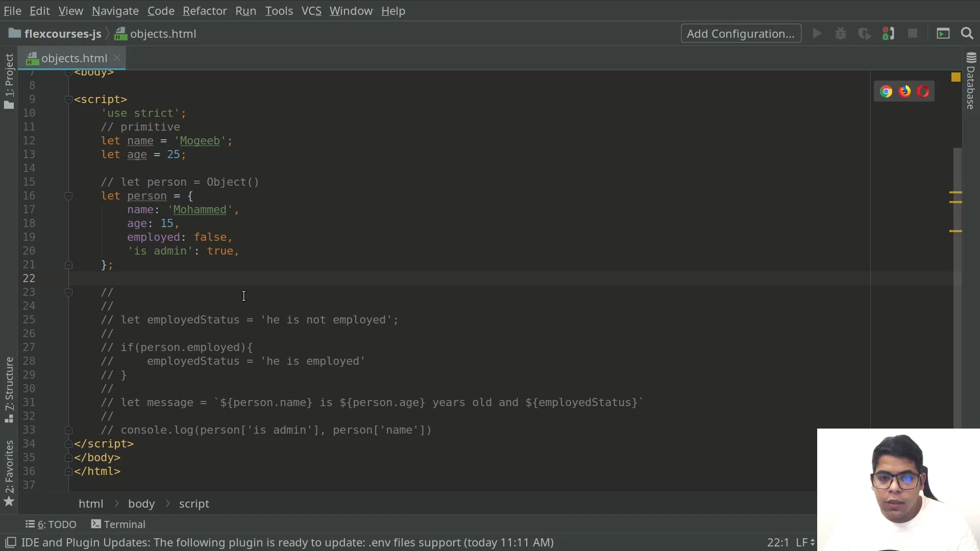Image resolution: width=980 pixels, height=551 pixels.
Task: Click yellow inspection indicator square
Action: click(956, 77)
